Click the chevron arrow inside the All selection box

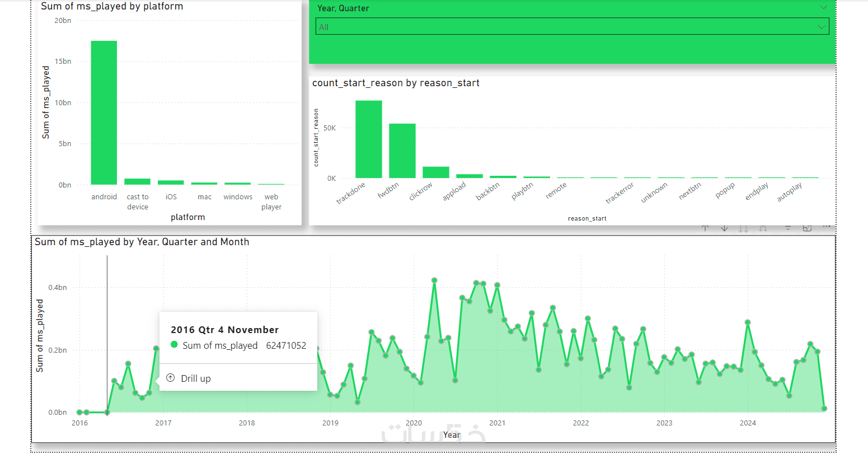821,27
